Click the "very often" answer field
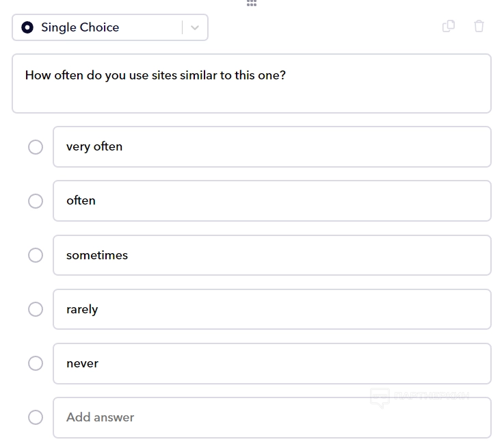504x444 pixels. coord(271,146)
